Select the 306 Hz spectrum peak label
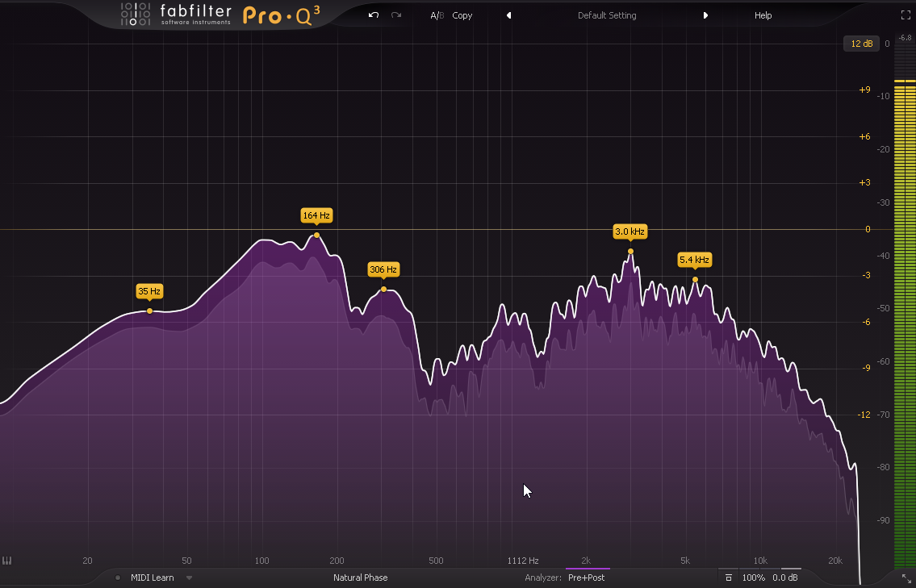916x588 pixels. click(383, 269)
